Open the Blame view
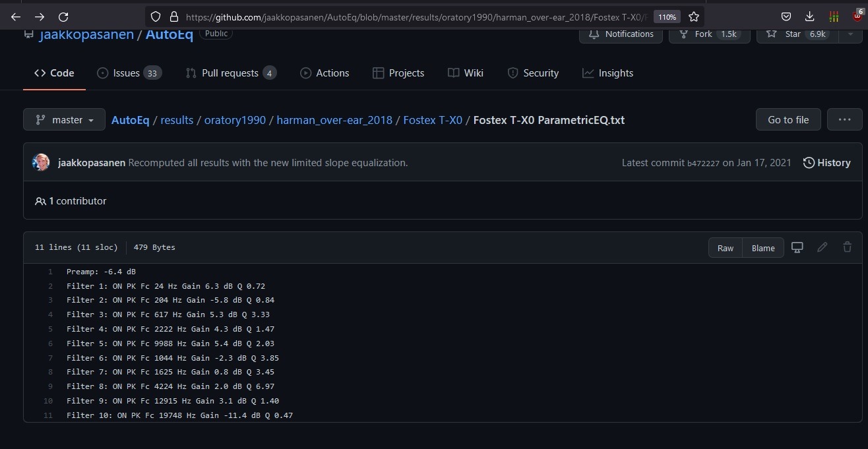Image resolution: width=868 pixels, height=449 pixels. [x=763, y=248]
